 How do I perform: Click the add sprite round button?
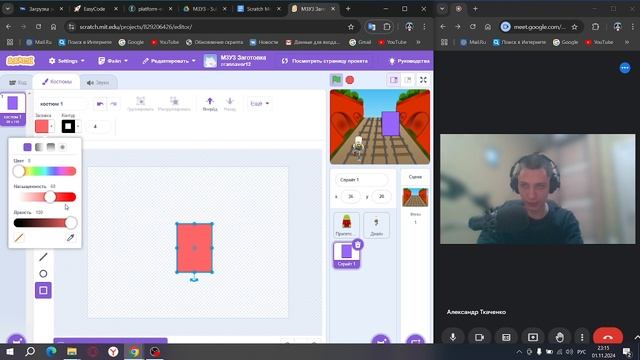(381, 340)
